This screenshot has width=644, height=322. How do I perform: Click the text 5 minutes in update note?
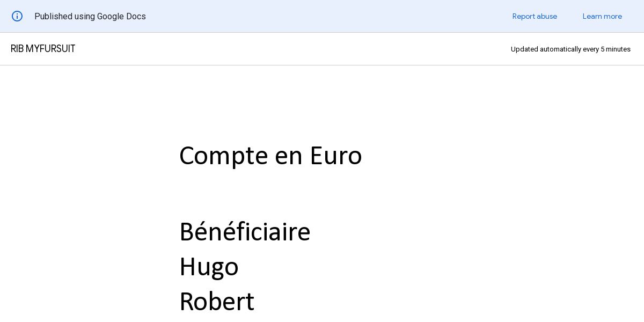pyautogui.click(x=616, y=49)
